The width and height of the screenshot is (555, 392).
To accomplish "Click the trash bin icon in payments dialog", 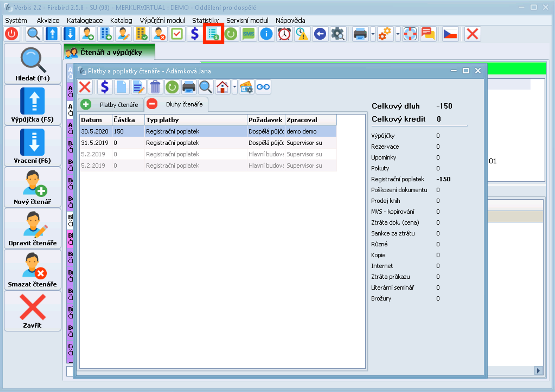I will (x=155, y=87).
